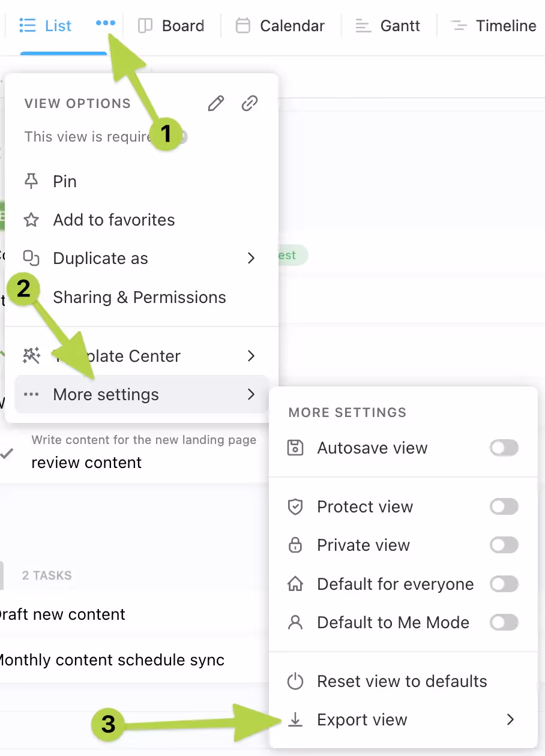Image resolution: width=545 pixels, height=756 pixels.
Task: Open the Export view submenu chevron
Action: (510, 719)
